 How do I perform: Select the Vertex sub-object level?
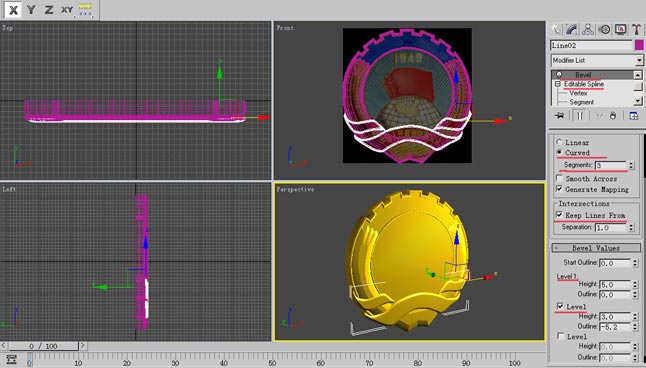(x=578, y=93)
